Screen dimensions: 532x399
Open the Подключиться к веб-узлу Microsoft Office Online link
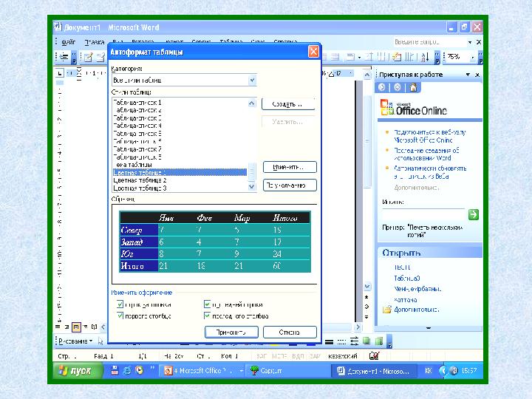click(x=429, y=136)
